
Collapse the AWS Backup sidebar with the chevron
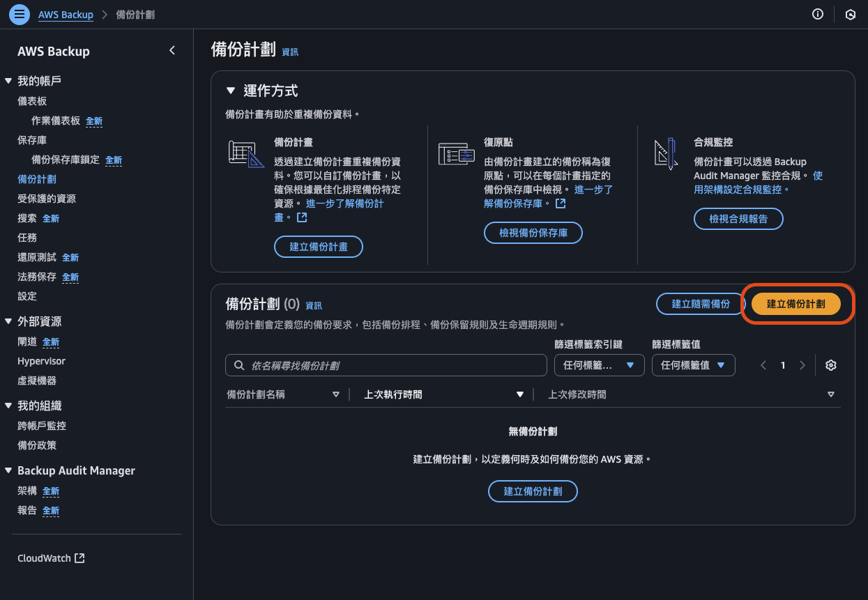pyautogui.click(x=172, y=50)
